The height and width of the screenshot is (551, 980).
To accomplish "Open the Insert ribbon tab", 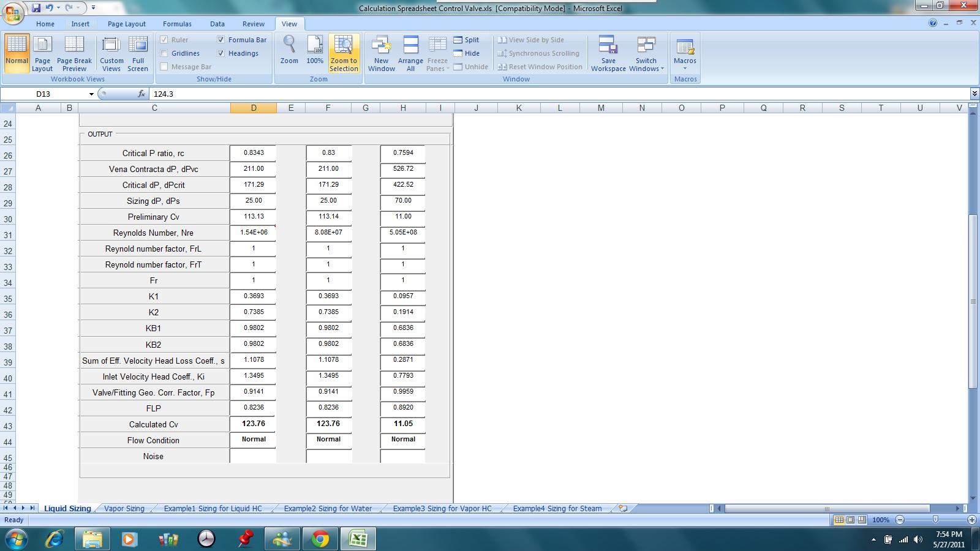I will click(80, 24).
